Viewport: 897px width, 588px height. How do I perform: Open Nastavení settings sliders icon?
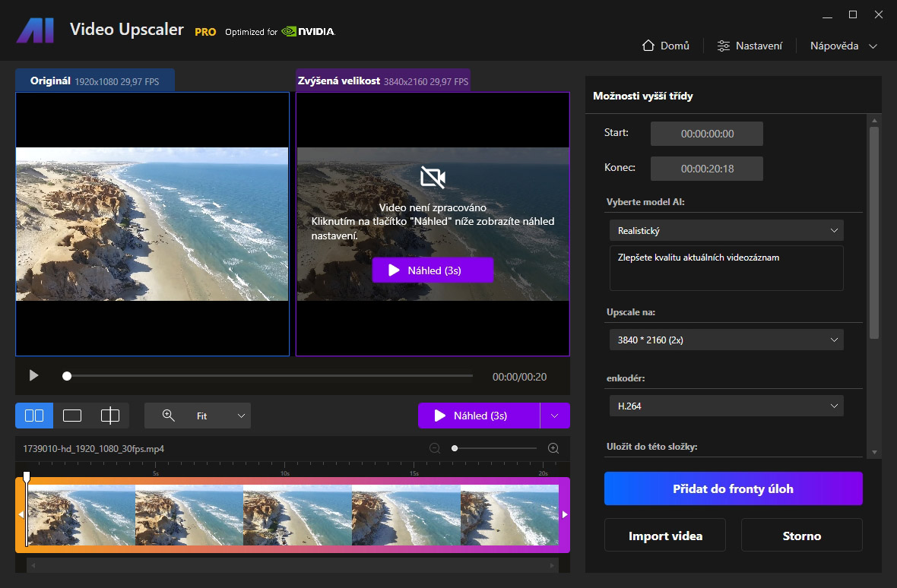(724, 46)
